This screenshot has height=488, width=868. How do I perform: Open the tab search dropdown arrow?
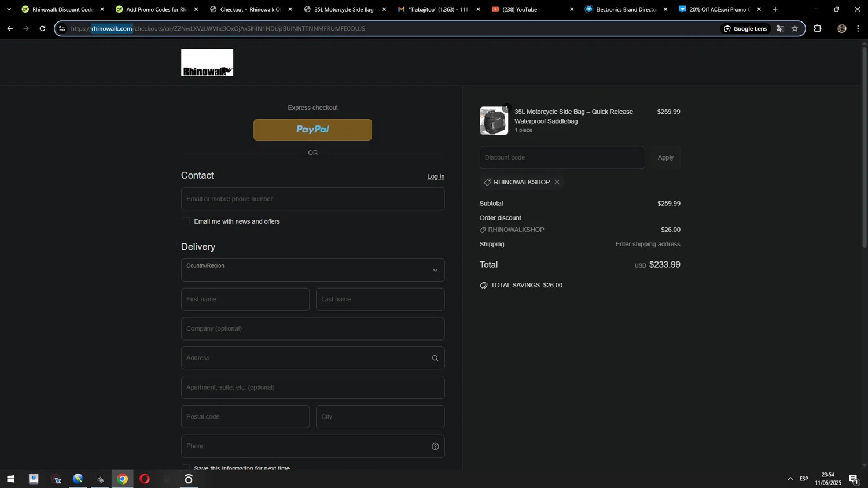[9, 9]
